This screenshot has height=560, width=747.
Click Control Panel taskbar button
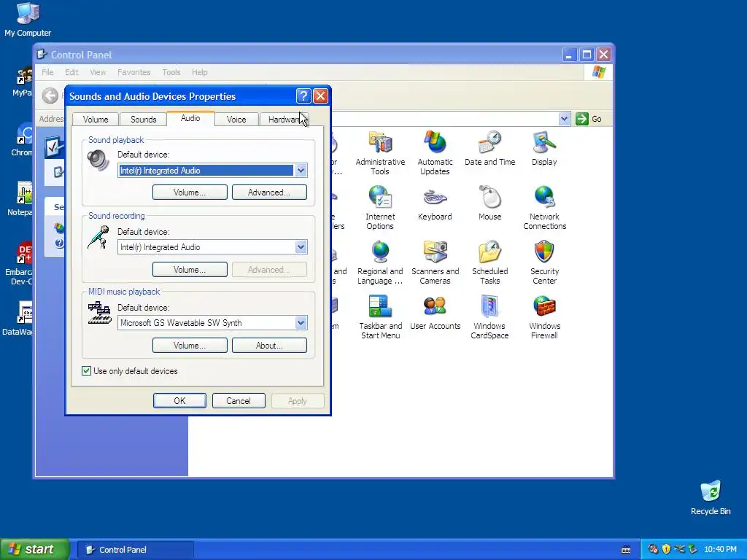135,550
